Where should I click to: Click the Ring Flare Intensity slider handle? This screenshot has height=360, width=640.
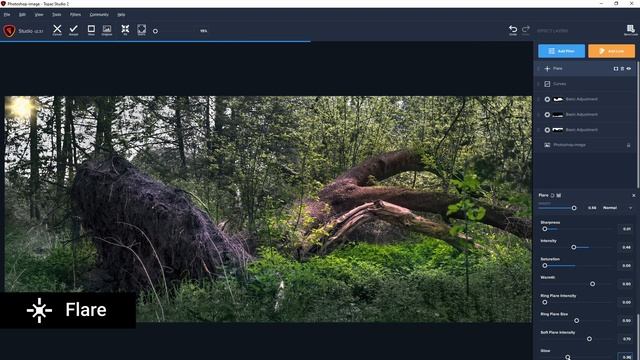pos(545,302)
